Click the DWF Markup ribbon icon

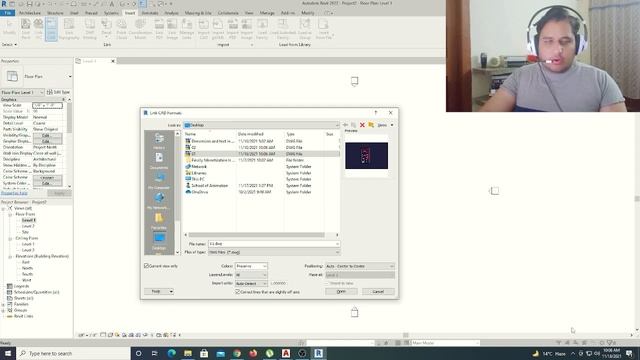pyautogui.click(x=90, y=29)
